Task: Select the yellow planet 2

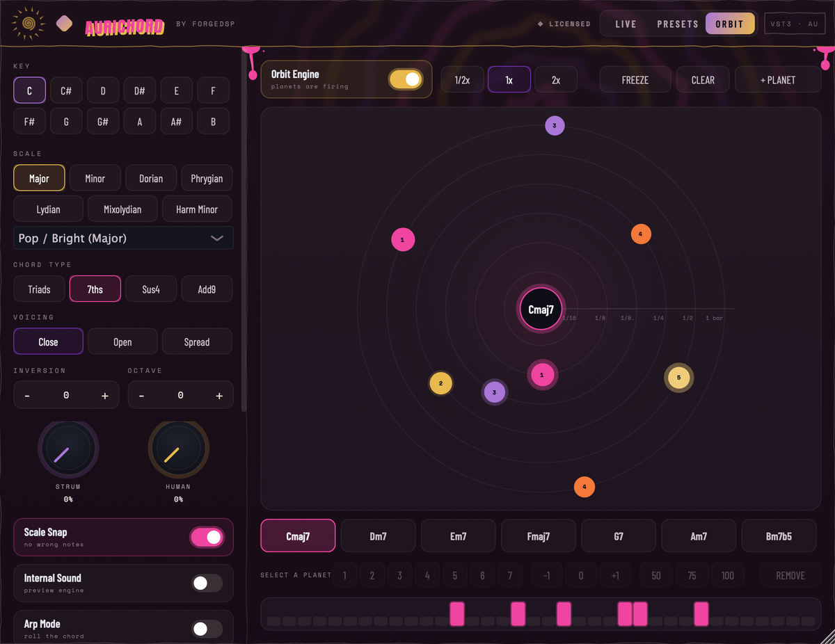Action: coord(440,383)
